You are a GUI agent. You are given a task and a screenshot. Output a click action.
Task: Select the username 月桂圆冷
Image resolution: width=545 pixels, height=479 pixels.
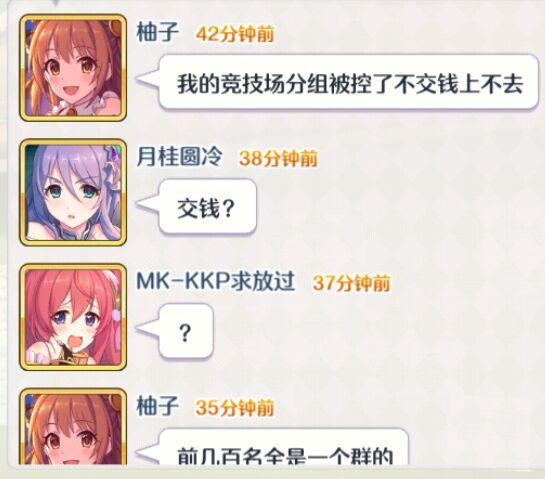[x=179, y=157]
